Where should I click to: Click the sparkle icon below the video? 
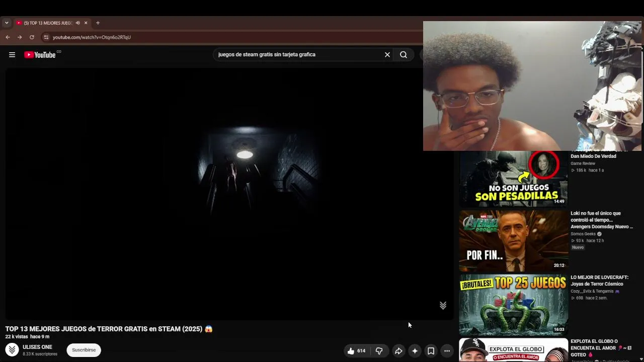pyautogui.click(x=415, y=351)
